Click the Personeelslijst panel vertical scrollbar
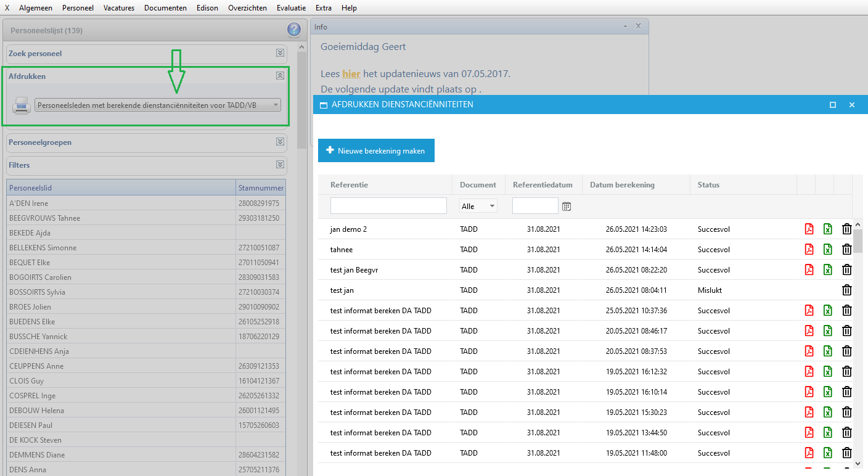Viewport: 868px width, 476px height. click(x=302, y=99)
